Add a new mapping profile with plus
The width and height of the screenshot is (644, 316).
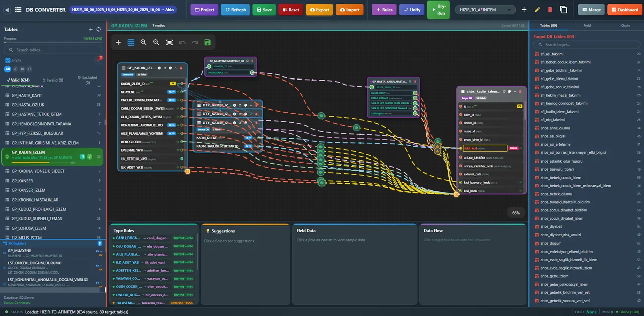pyautogui.click(x=524, y=10)
